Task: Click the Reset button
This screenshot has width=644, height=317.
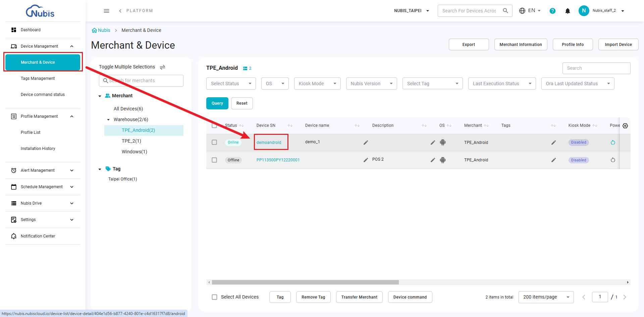Action: [x=242, y=103]
